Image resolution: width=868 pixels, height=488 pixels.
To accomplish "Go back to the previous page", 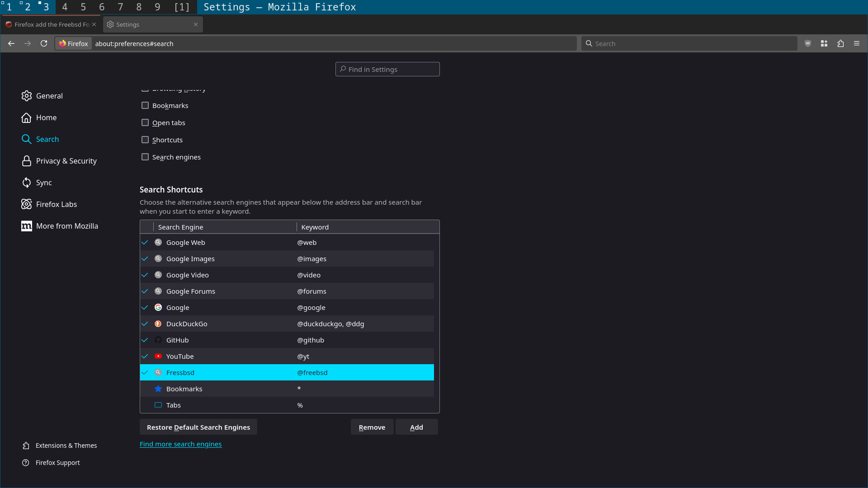I will [x=11, y=43].
